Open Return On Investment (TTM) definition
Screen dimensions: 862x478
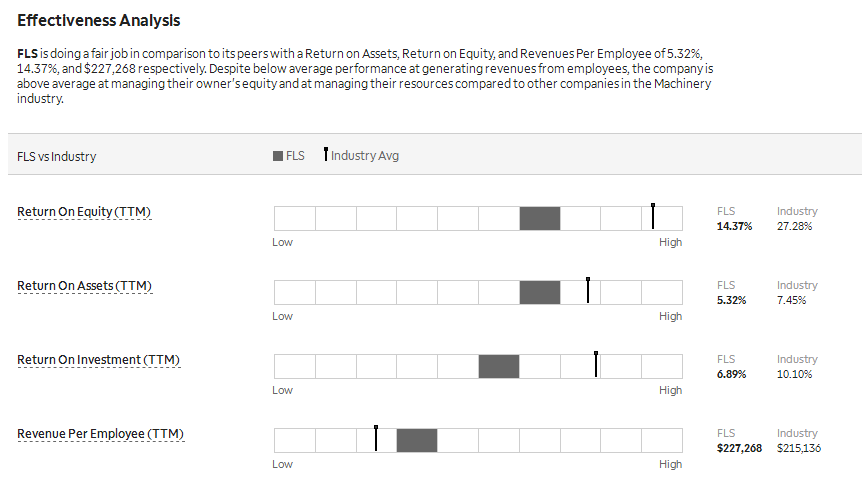coord(98,360)
